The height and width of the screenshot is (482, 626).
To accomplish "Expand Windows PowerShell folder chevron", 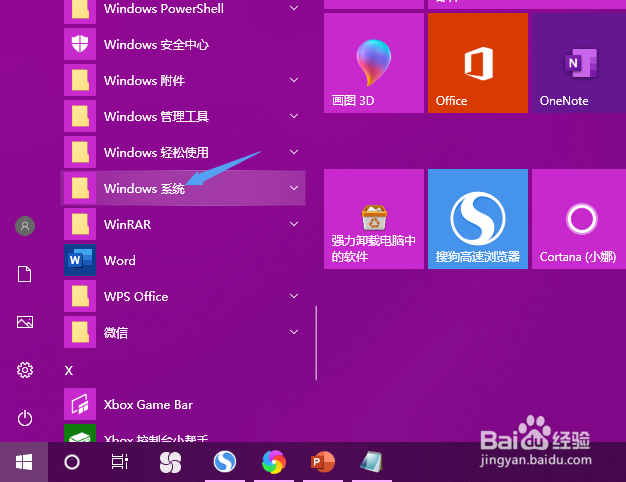I will coord(294,8).
